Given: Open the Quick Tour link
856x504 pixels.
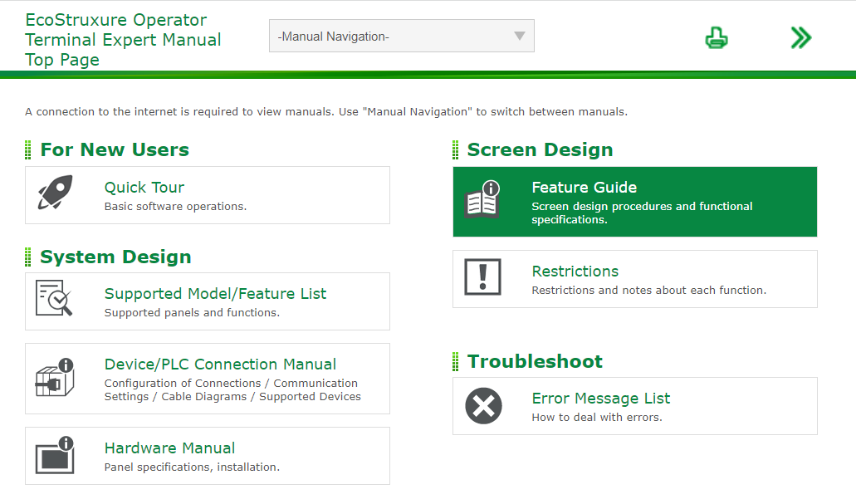Looking at the screenshot, I should (x=144, y=188).
